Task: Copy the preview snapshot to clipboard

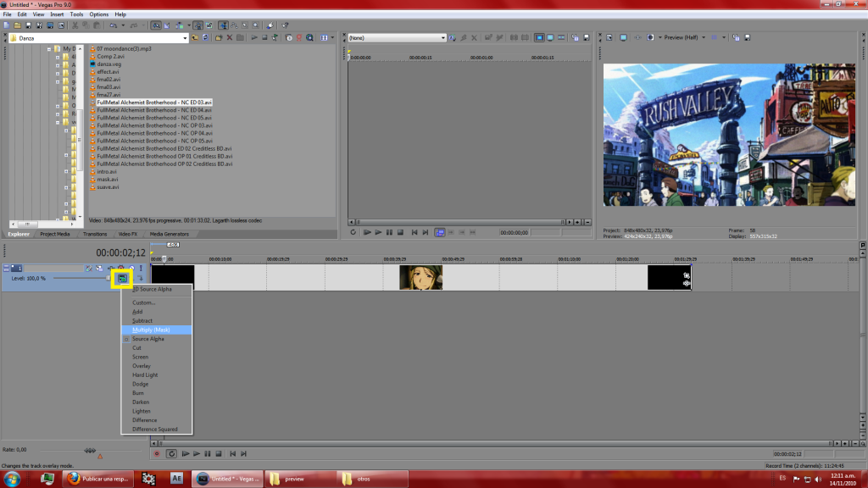Action: tap(737, 37)
